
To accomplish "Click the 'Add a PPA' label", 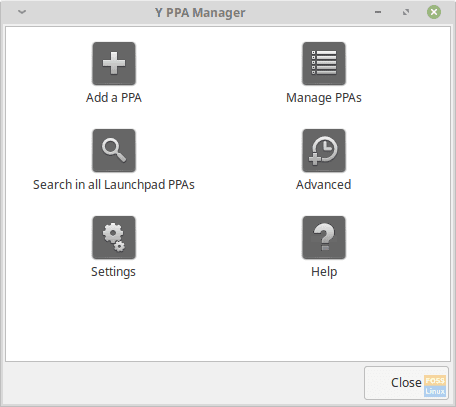I will coord(114,98).
